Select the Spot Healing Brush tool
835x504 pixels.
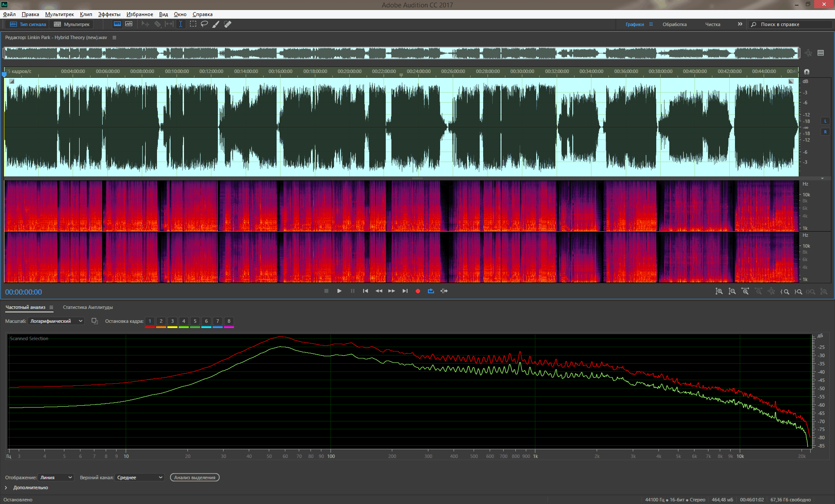click(x=227, y=24)
